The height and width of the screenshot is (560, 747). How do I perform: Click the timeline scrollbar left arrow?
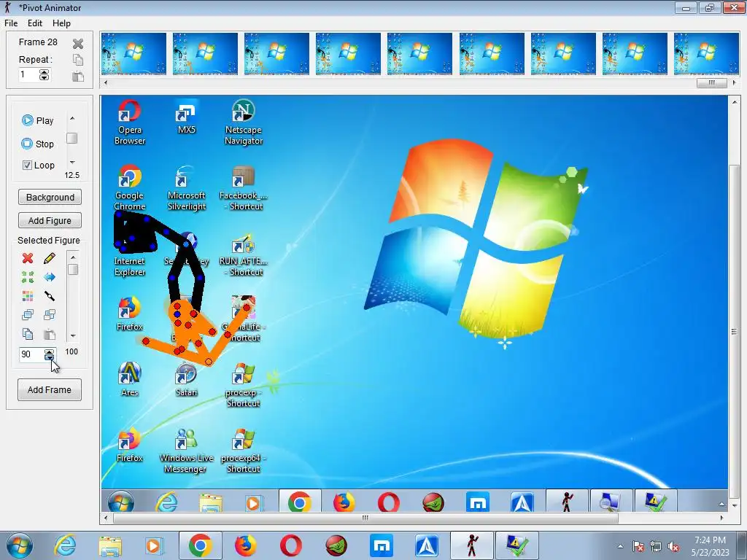pyautogui.click(x=106, y=83)
